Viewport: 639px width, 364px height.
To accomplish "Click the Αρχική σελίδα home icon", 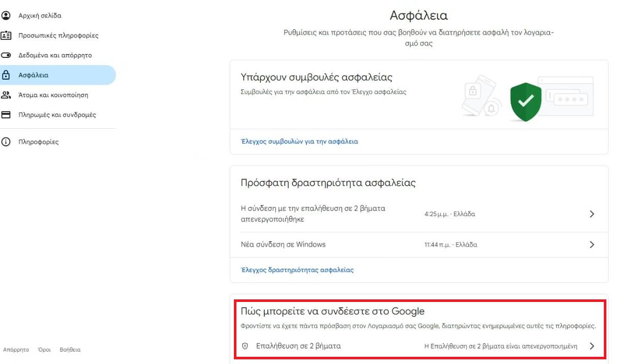I will (6, 16).
